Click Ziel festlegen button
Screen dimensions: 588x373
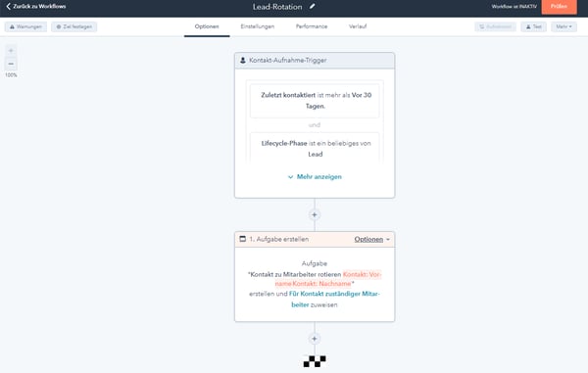coord(74,26)
